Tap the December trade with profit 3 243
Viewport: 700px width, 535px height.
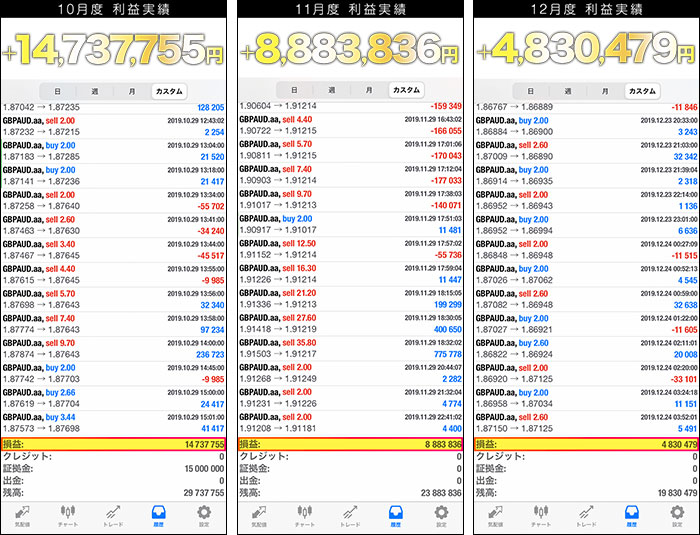(586, 126)
